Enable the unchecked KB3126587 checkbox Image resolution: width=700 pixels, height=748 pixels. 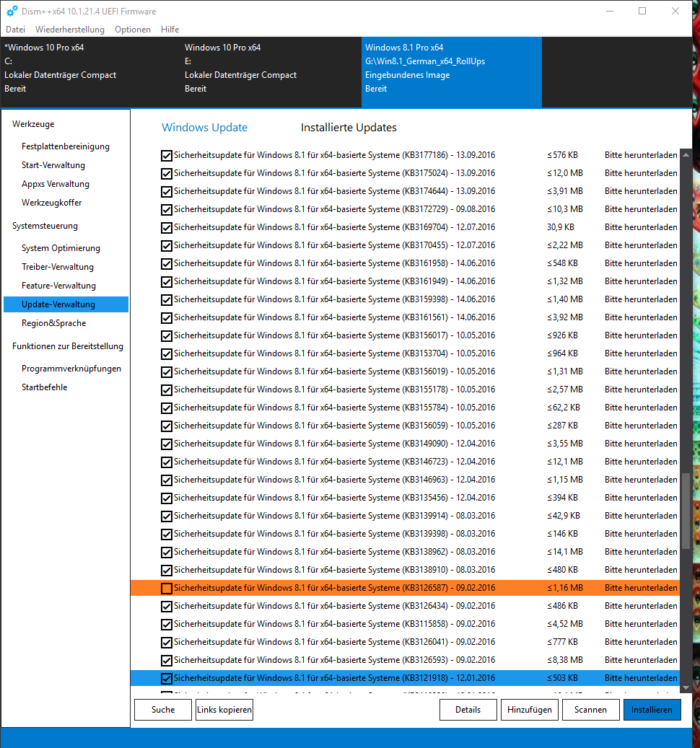(167, 588)
